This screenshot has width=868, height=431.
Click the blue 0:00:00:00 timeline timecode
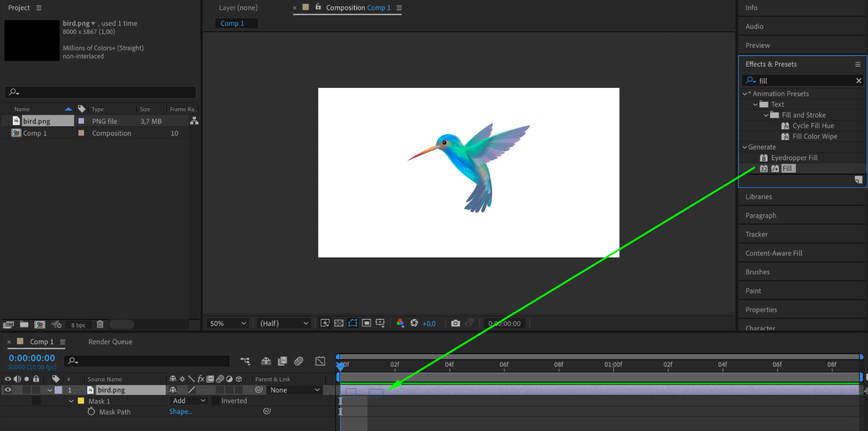point(32,358)
